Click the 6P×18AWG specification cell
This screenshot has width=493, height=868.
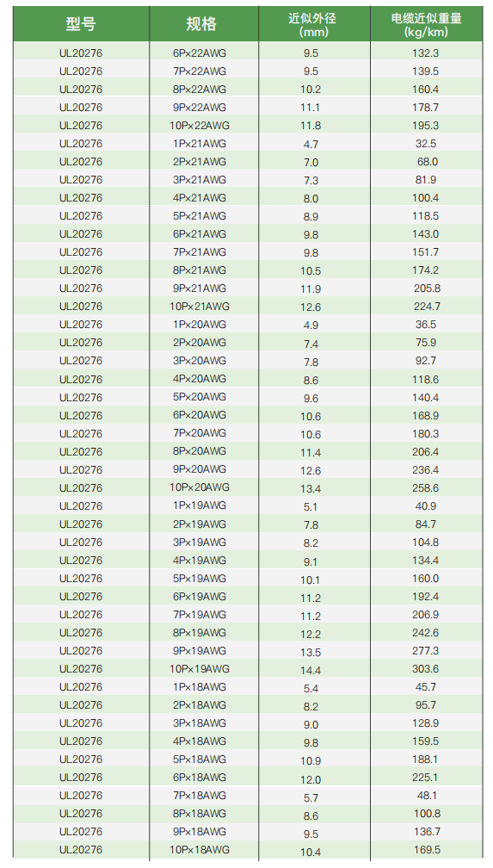pos(200,778)
